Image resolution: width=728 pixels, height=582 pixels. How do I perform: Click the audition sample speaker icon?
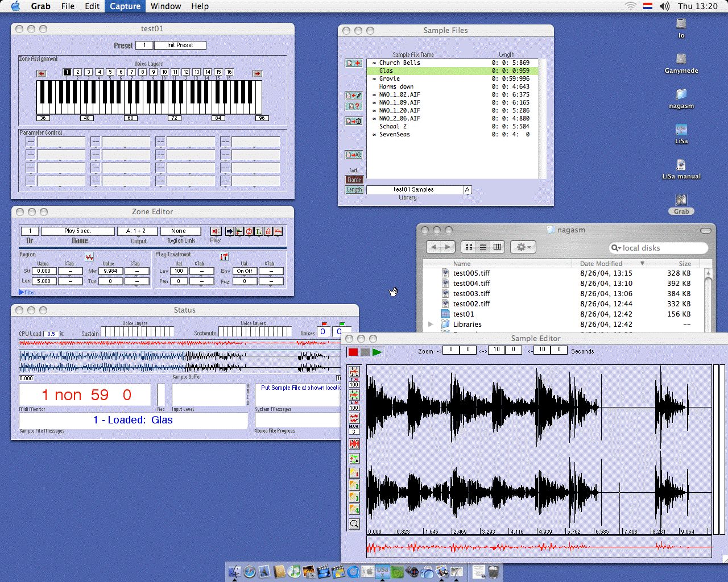(353, 155)
